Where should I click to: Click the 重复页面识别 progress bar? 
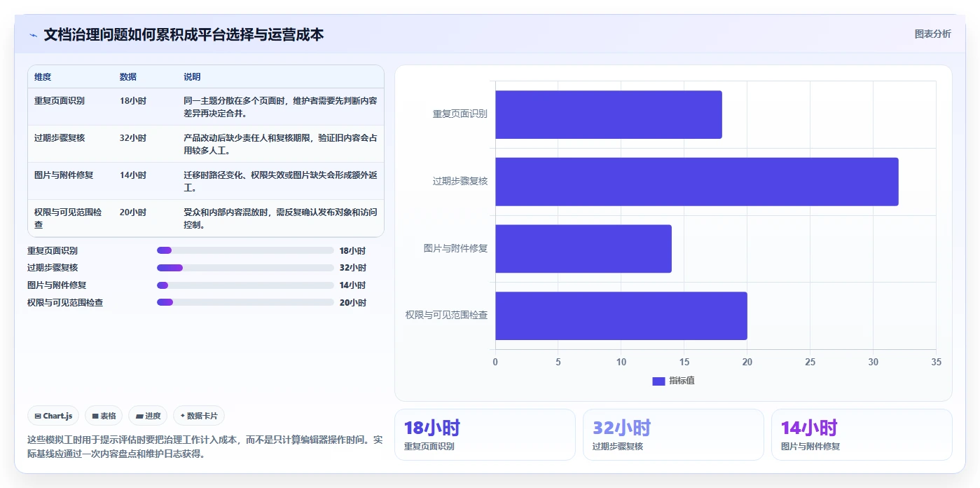click(x=245, y=250)
